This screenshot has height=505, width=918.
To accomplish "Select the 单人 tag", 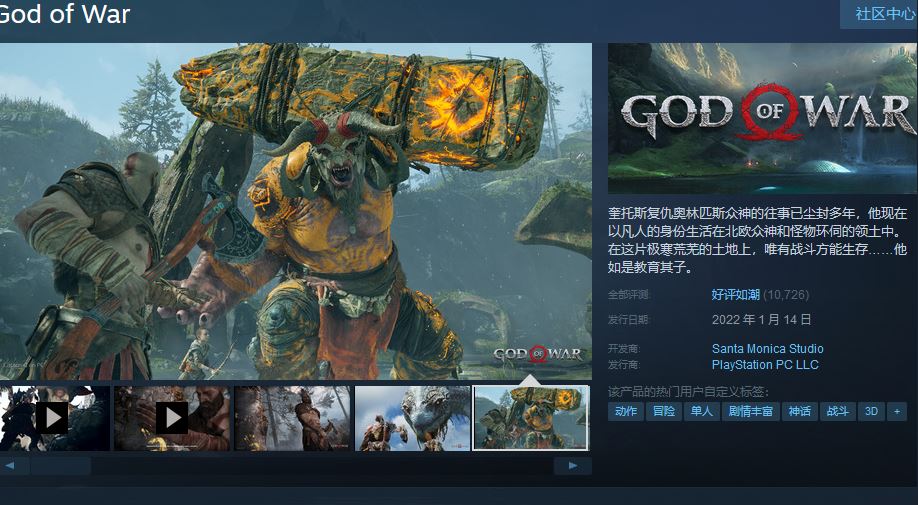I will pyautogui.click(x=700, y=411).
